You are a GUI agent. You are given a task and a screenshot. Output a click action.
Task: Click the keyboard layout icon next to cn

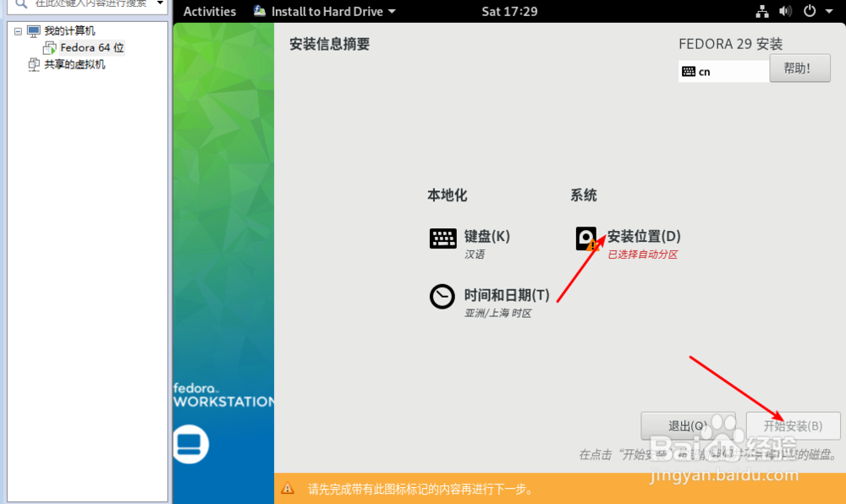click(x=689, y=72)
